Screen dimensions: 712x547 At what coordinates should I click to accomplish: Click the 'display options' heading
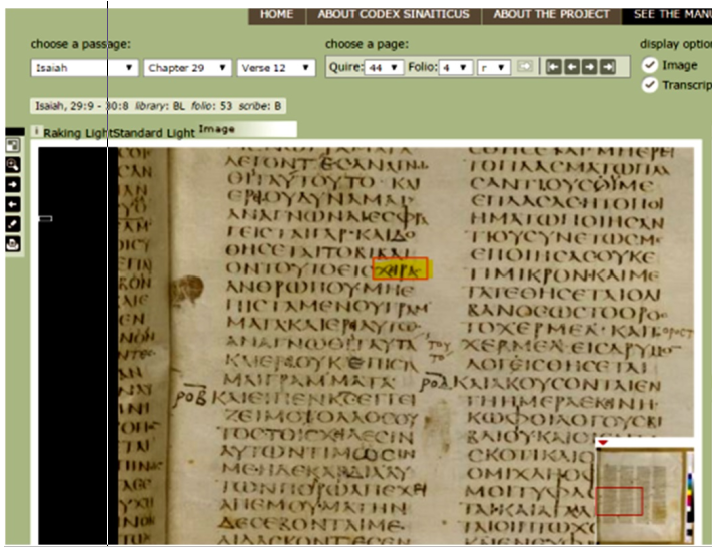(x=676, y=44)
